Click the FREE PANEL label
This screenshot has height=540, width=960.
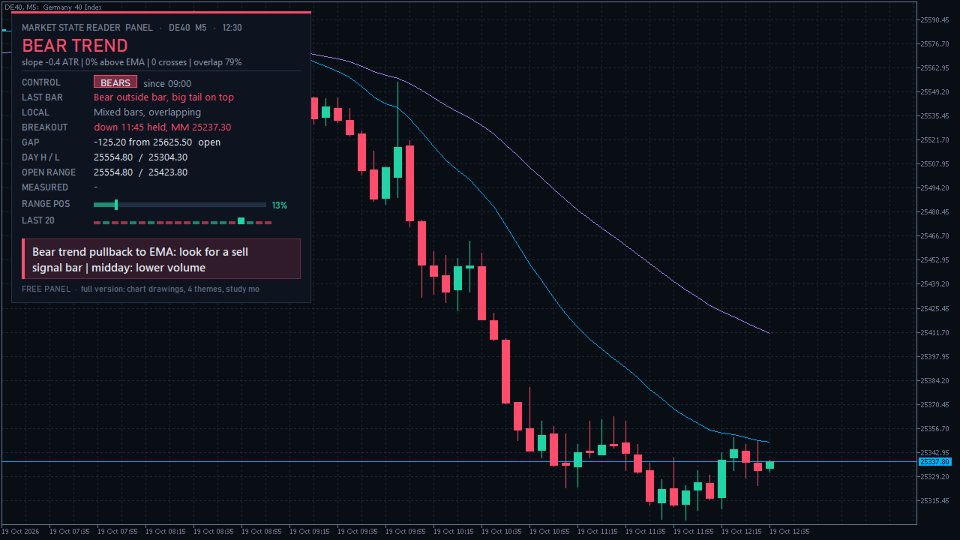click(46, 289)
